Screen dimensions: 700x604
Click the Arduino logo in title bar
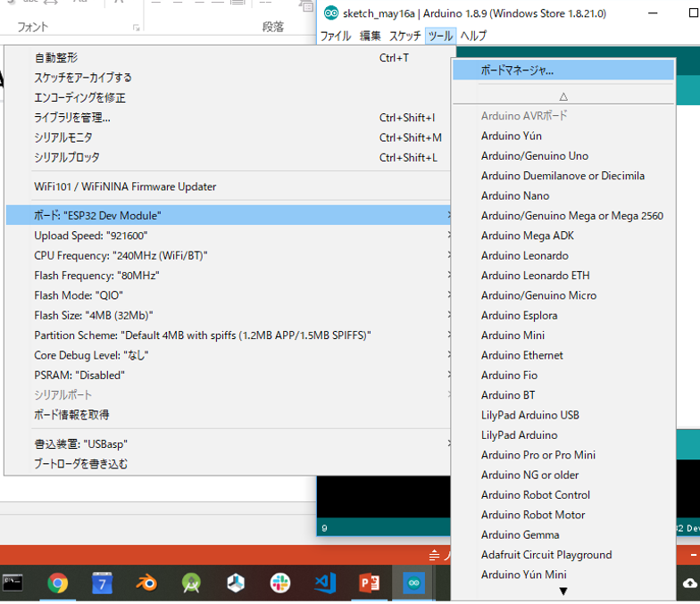pos(330,13)
